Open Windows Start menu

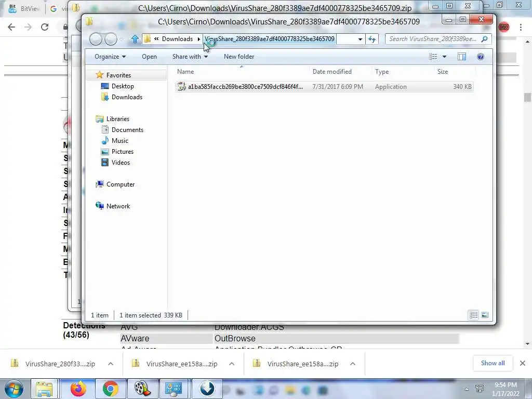click(14, 389)
